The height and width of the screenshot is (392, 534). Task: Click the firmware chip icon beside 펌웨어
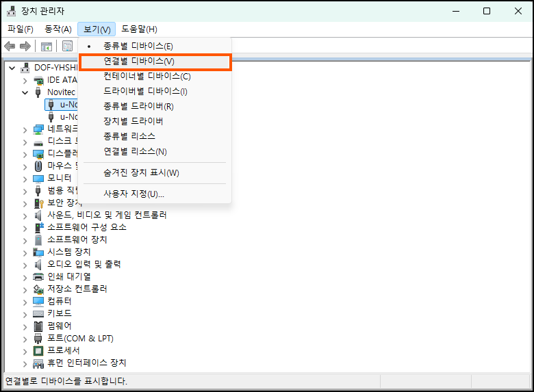tap(39, 326)
